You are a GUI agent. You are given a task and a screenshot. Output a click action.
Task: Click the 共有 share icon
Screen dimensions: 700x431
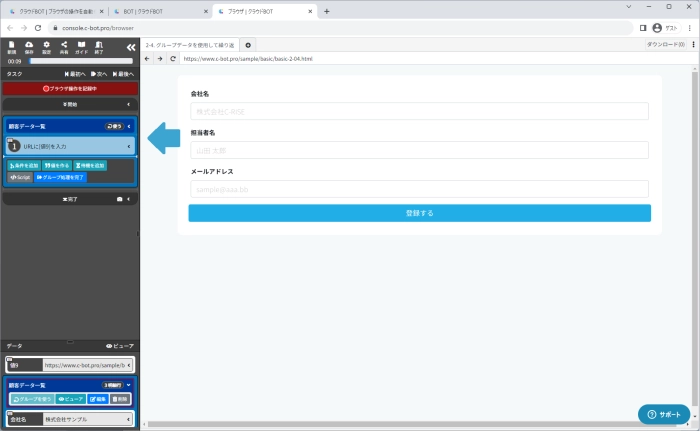pyautogui.click(x=64, y=46)
